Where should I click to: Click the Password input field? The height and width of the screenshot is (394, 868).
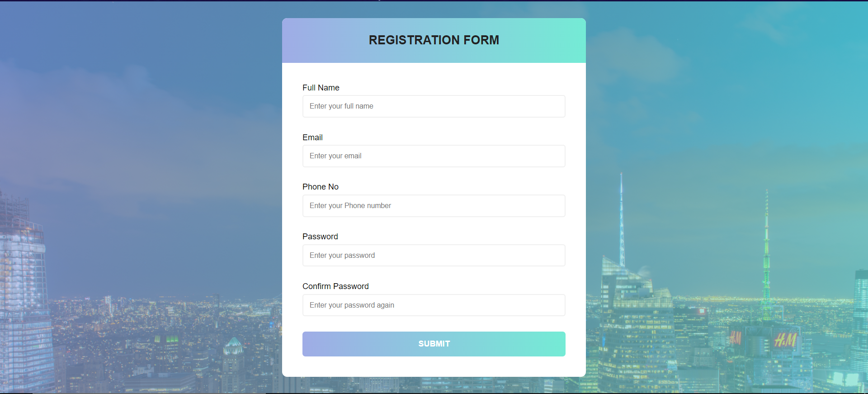coord(433,255)
